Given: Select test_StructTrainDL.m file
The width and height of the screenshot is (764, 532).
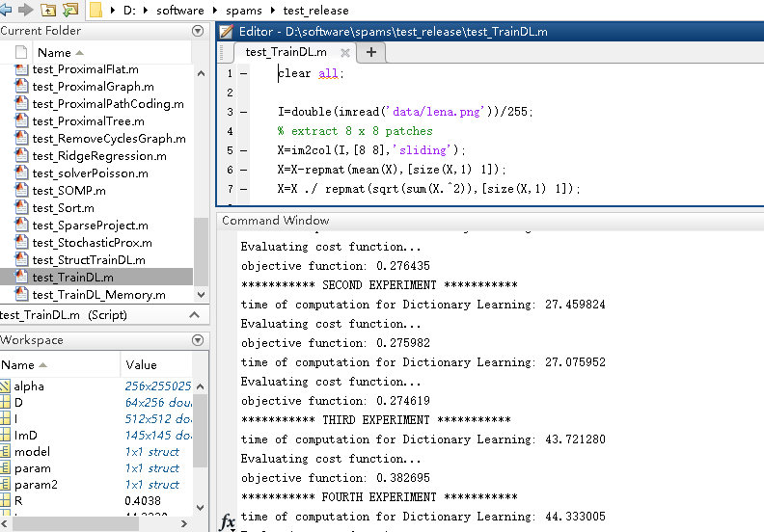Looking at the screenshot, I should click(x=89, y=260).
